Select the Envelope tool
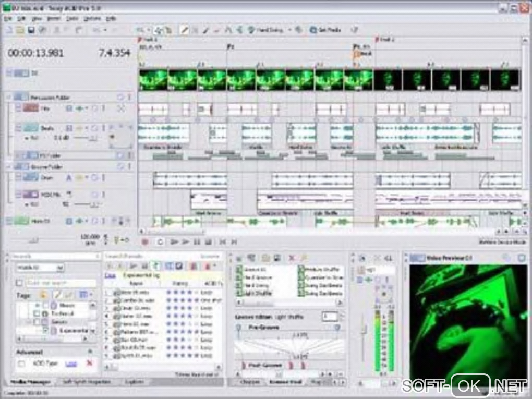This screenshot has height=399, width=532. pos(228,30)
